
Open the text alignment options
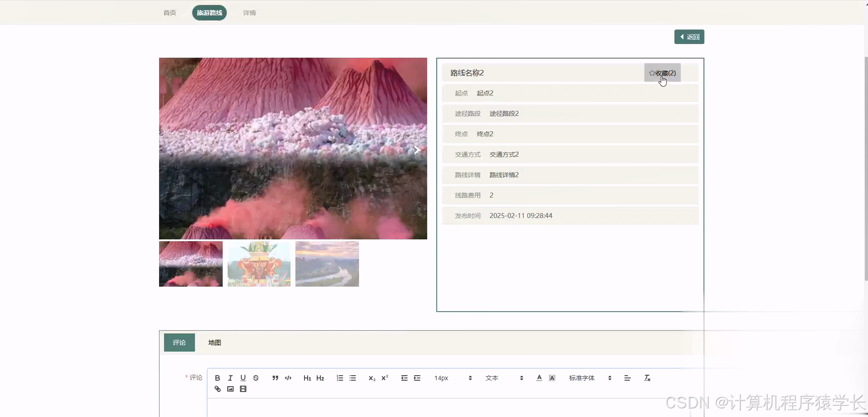pyautogui.click(x=627, y=378)
